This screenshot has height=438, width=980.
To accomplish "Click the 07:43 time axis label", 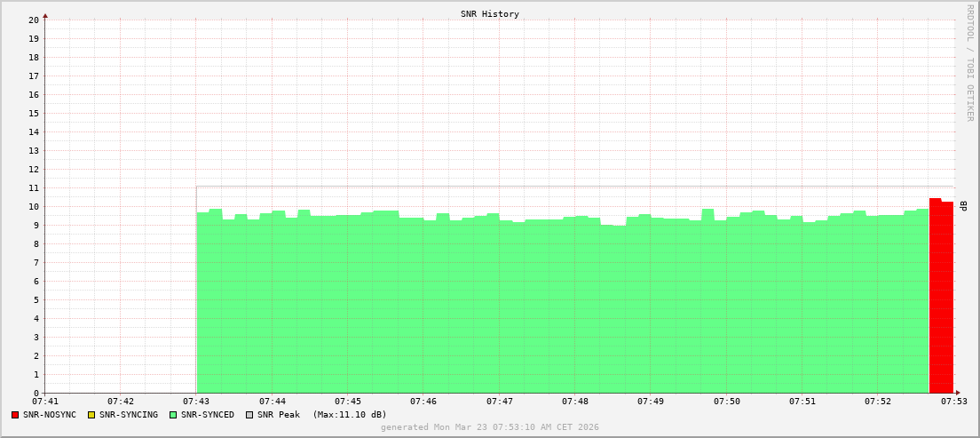I will 196,402.
